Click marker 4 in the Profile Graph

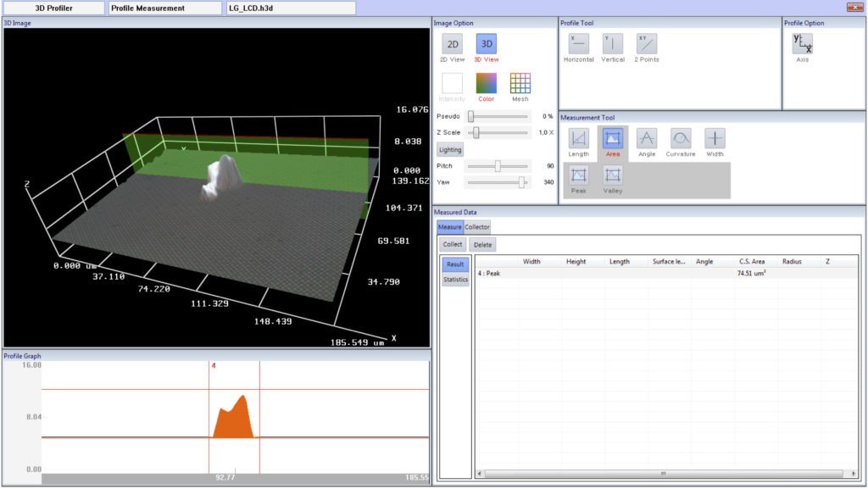click(x=213, y=365)
